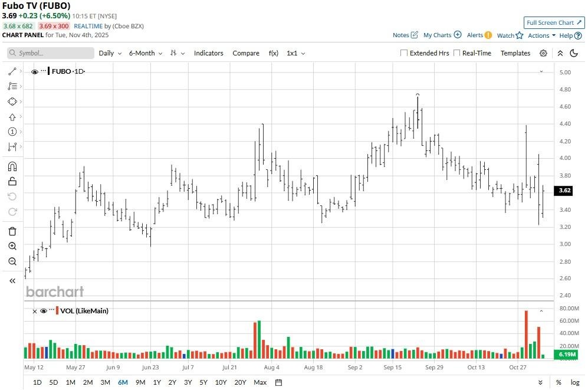Screen dimensions: 588x390
Task: Open the date range calendar icon
Action: click(278, 382)
